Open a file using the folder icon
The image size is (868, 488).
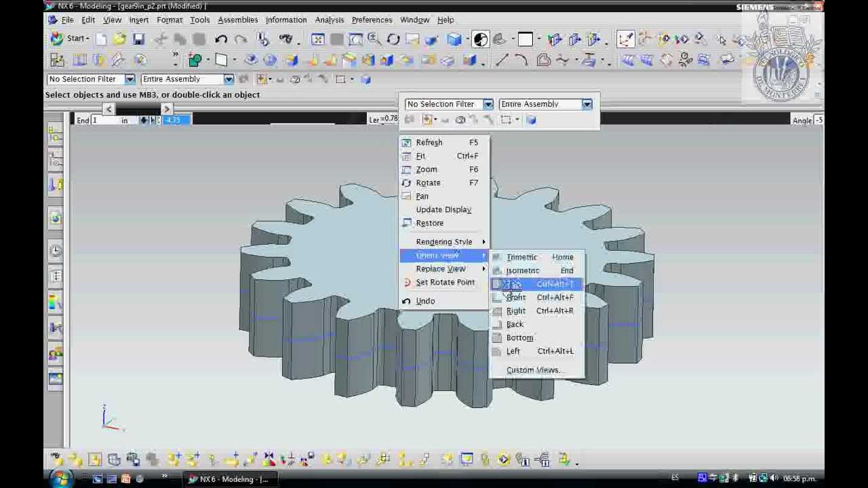120,39
